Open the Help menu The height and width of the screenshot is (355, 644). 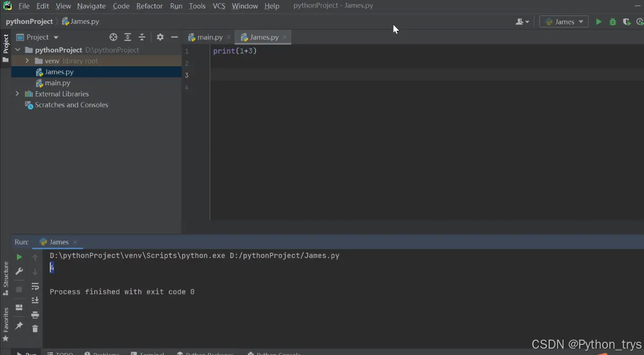272,6
